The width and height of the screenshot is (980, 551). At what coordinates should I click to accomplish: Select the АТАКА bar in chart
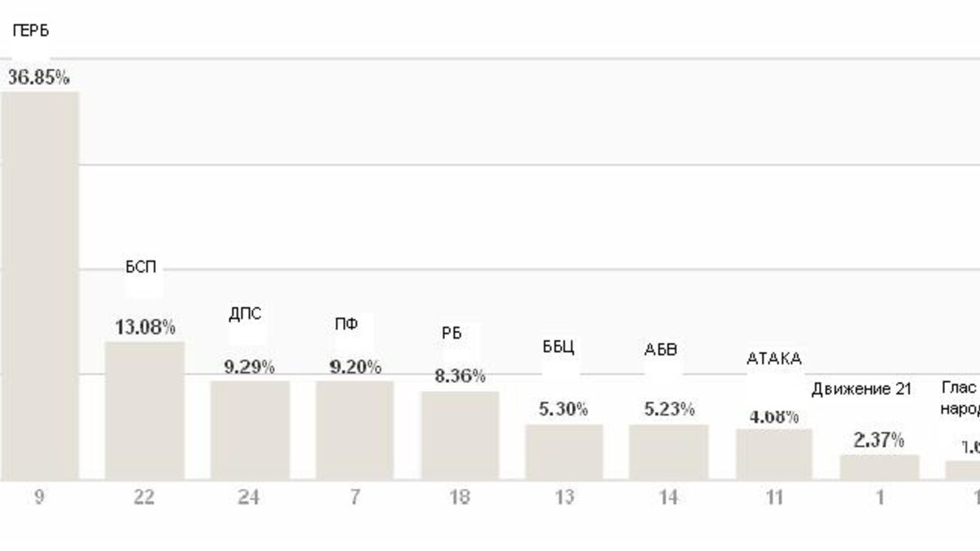tap(774, 455)
